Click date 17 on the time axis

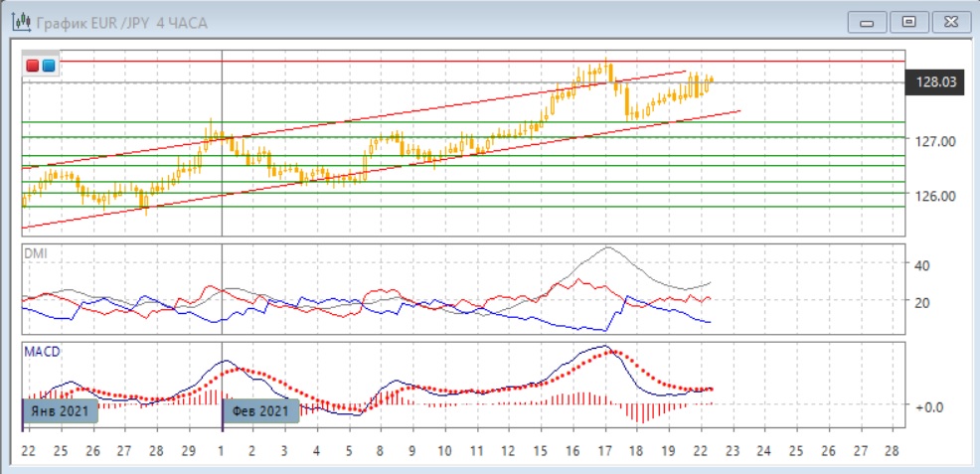(x=605, y=450)
